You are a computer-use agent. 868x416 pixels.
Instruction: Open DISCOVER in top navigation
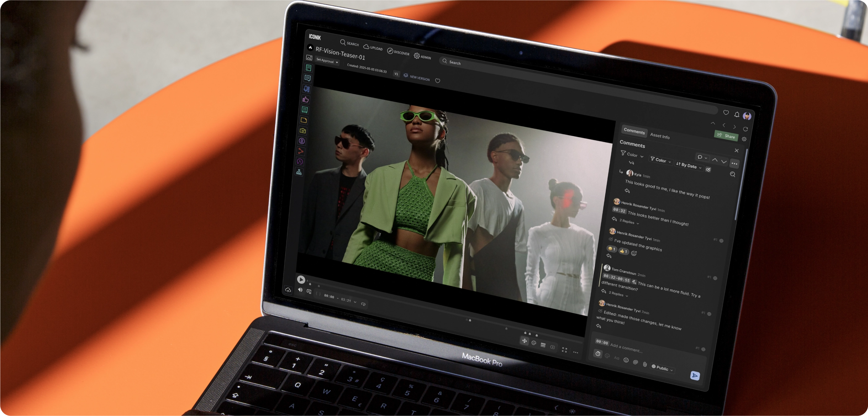pos(398,52)
